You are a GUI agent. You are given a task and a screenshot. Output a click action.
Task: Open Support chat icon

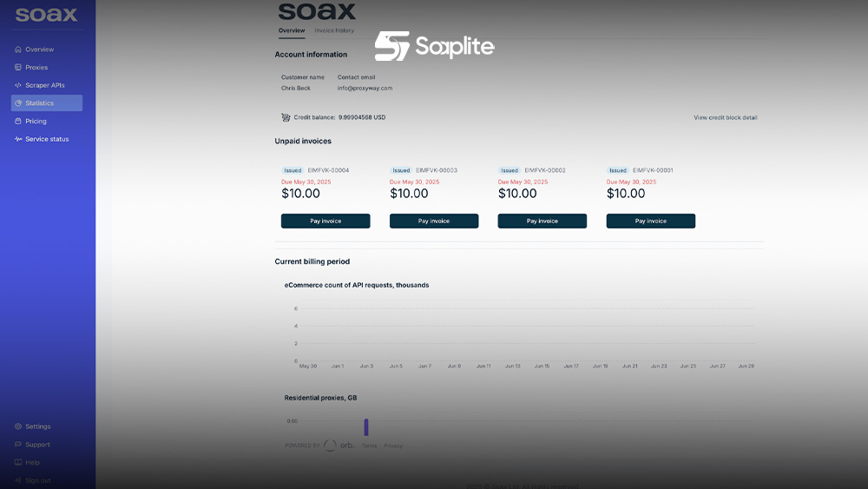(x=18, y=445)
